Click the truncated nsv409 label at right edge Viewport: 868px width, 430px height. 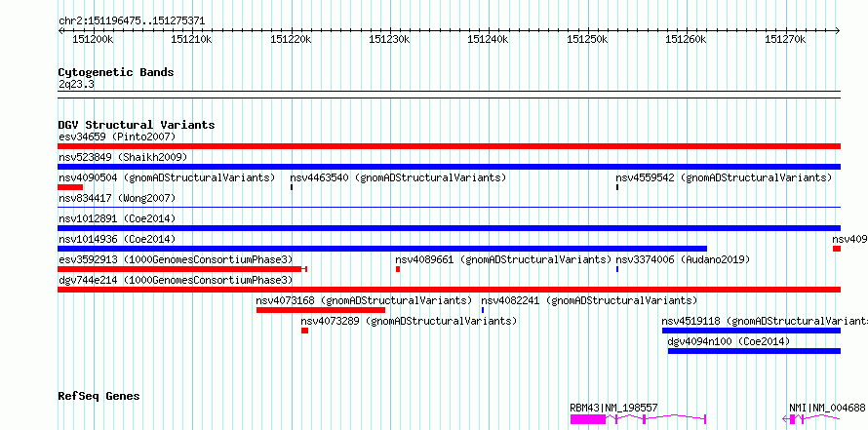pos(849,239)
